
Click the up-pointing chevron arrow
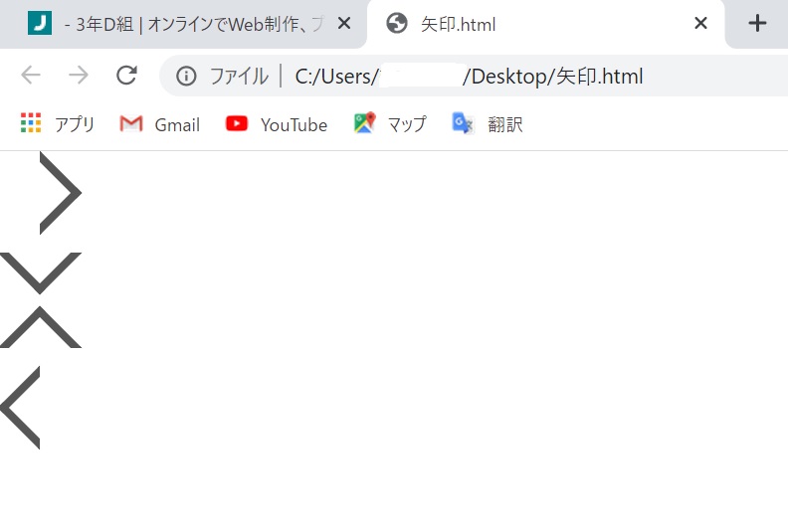point(41,326)
